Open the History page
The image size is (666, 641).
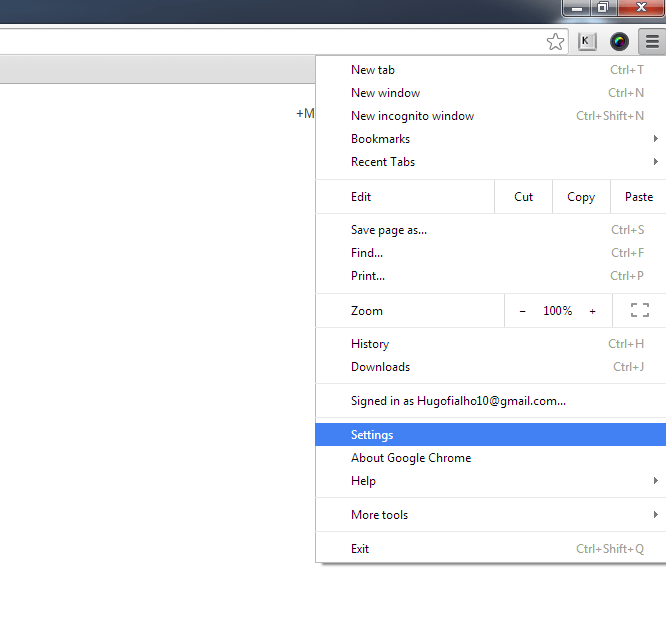click(370, 344)
